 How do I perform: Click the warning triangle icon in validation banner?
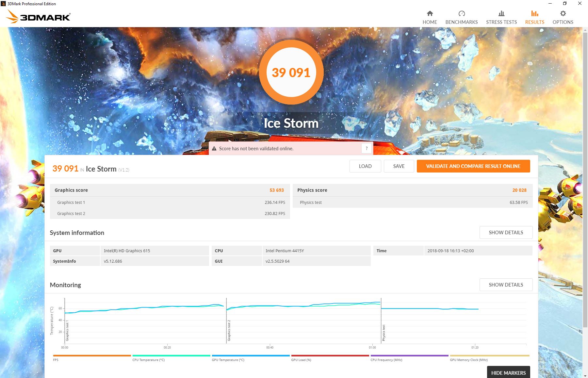[214, 149]
